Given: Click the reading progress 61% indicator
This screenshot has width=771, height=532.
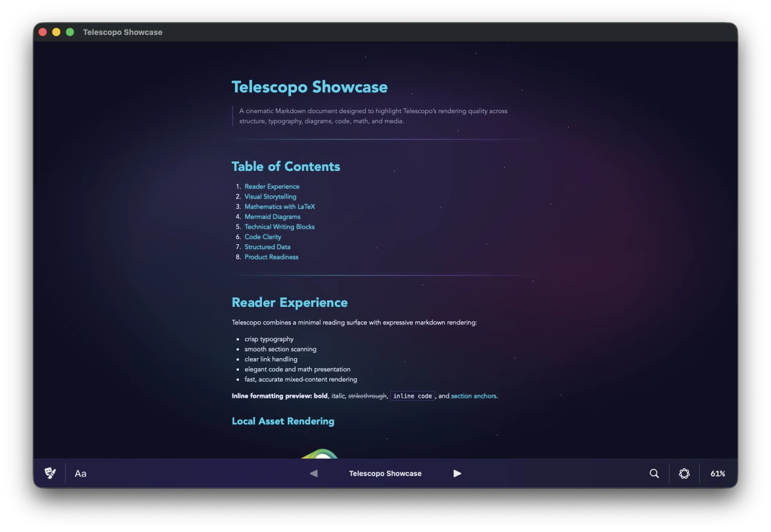Looking at the screenshot, I should pos(718,474).
